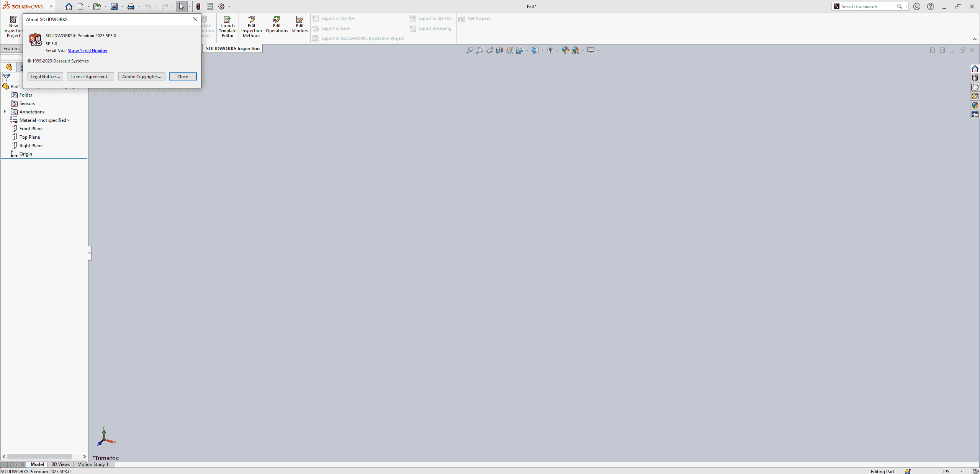
Task: Open File Explorer icon in task pane
Action: point(975,87)
